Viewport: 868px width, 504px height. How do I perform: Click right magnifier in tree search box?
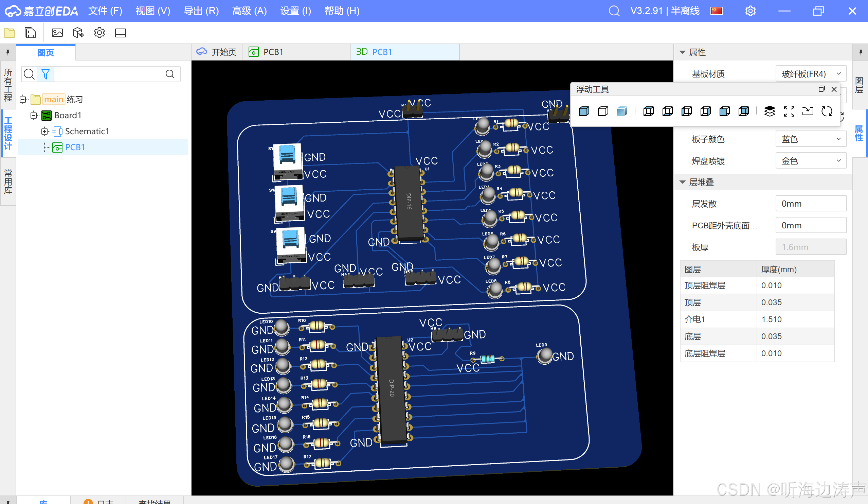point(170,74)
